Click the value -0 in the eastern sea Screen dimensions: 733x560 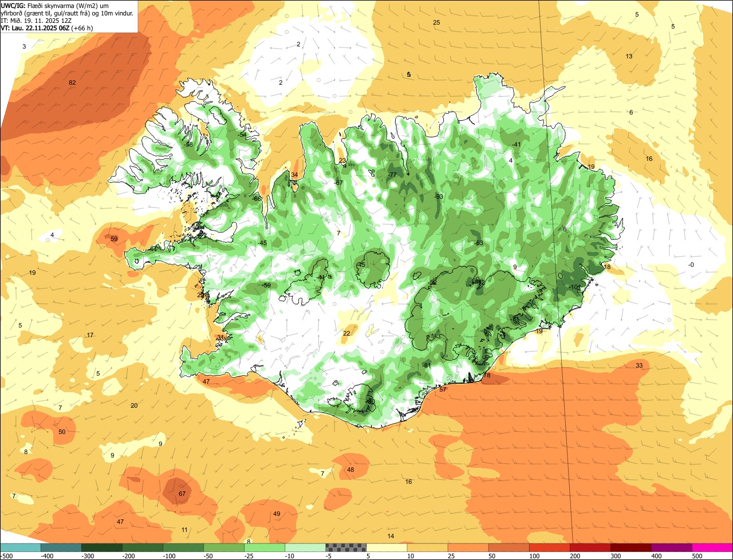691,265
